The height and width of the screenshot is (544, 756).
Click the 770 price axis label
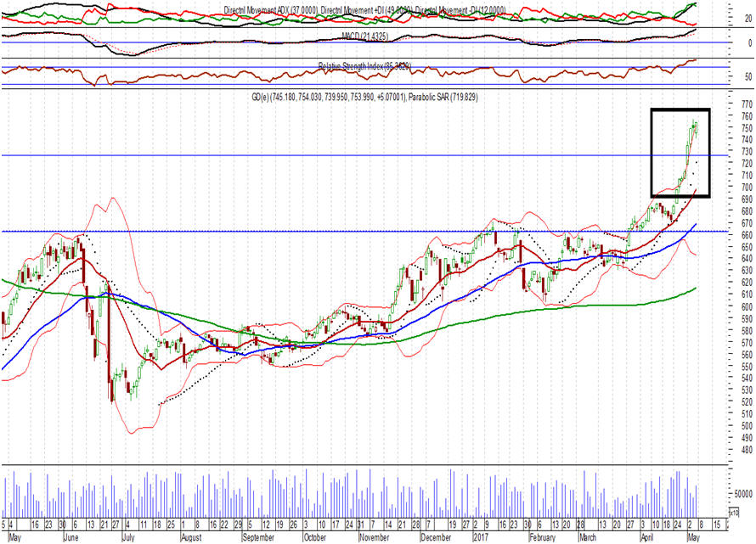pyautogui.click(x=747, y=104)
